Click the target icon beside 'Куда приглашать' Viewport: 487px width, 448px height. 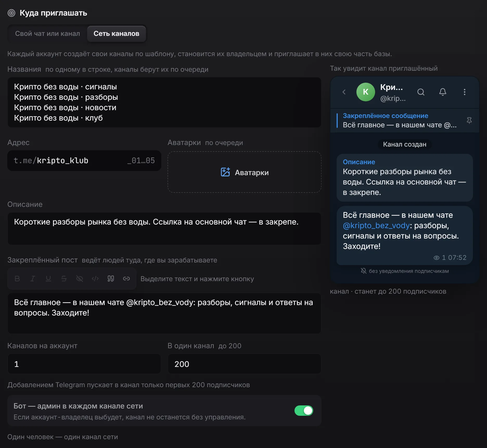pyautogui.click(x=11, y=13)
